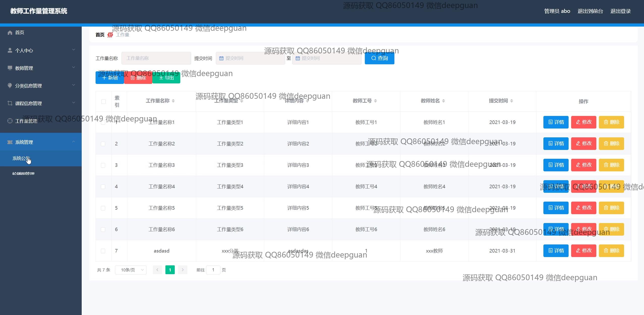Click 首页 breadcrumb link

pos(100,35)
